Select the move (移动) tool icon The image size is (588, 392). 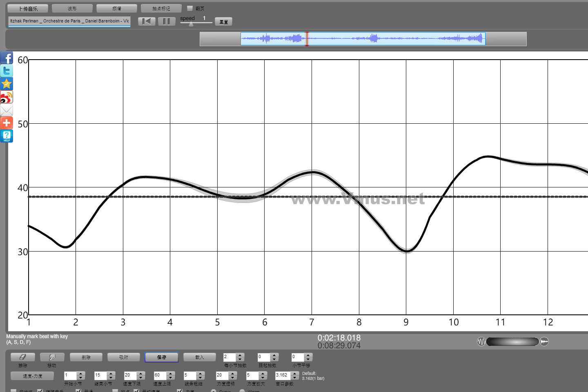[52, 357]
